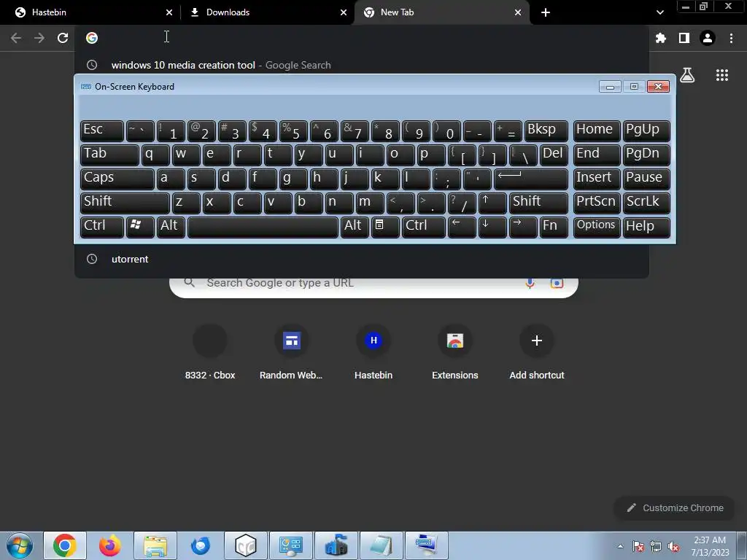Close the Hastebin tab
Viewport: 747px width, 560px height.
pos(169,12)
